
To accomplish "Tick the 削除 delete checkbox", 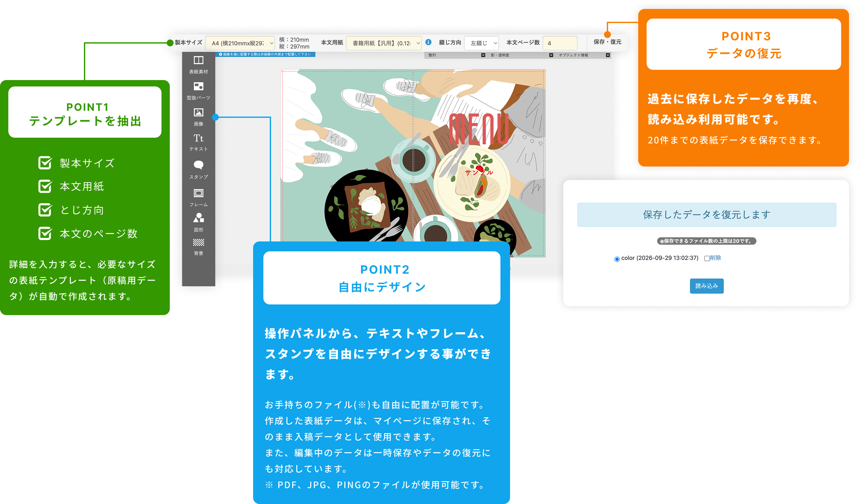I will 707,258.
